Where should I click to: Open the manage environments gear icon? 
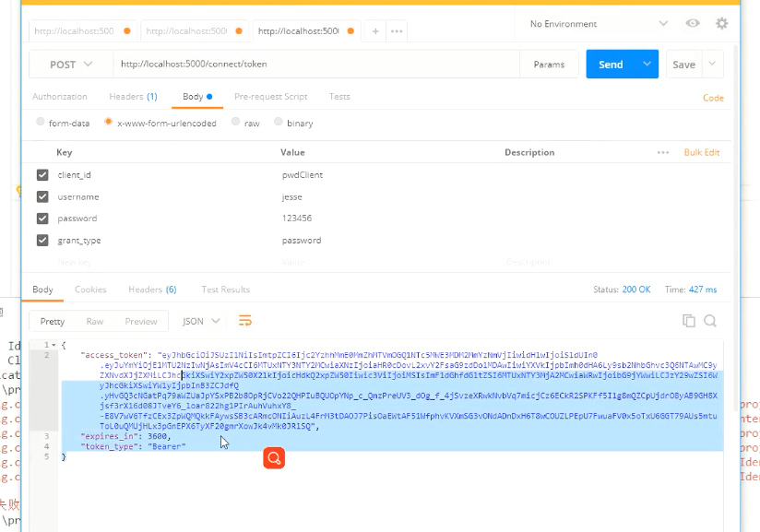721,23
